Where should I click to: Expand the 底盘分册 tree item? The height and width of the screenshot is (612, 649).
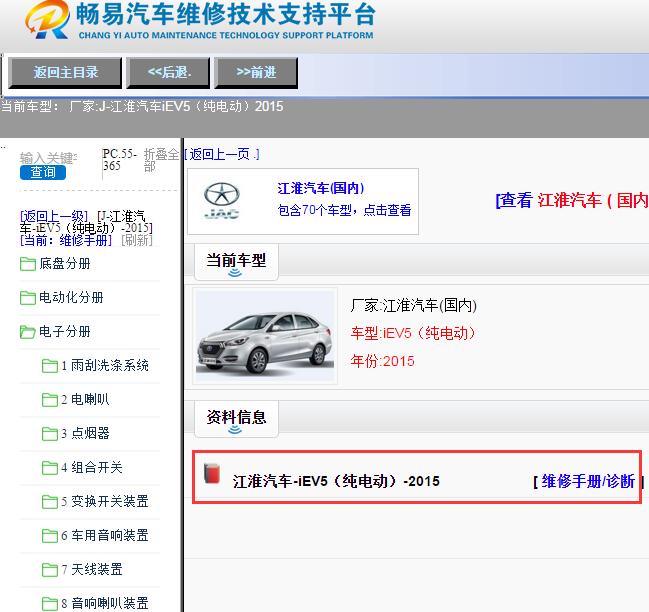65,264
